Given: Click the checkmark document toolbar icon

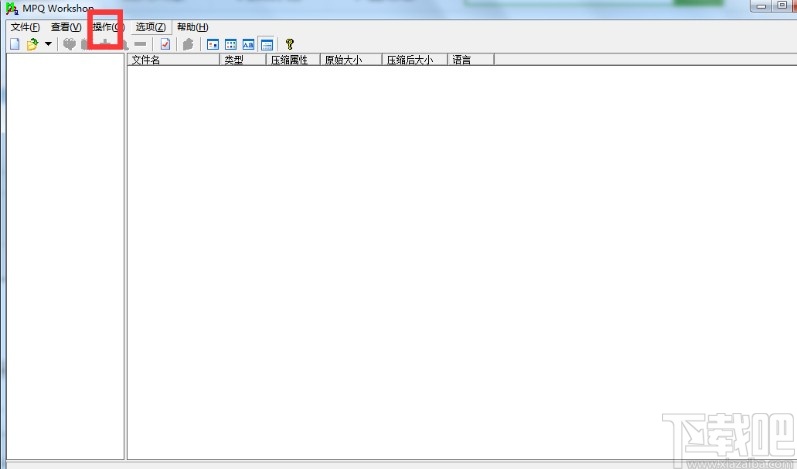Looking at the screenshot, I should 165,44.
